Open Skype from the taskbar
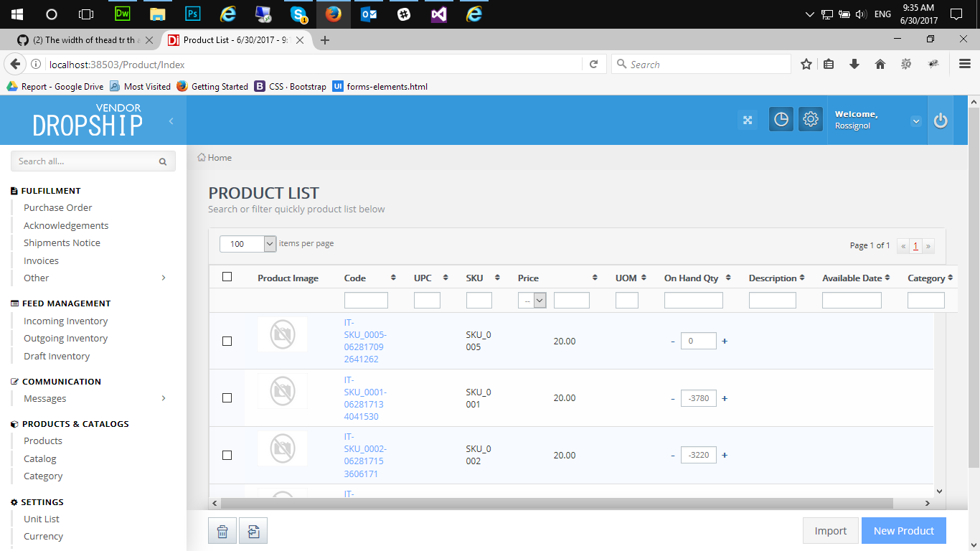Viewport: 980px width, 551px height. click(298, 14)
